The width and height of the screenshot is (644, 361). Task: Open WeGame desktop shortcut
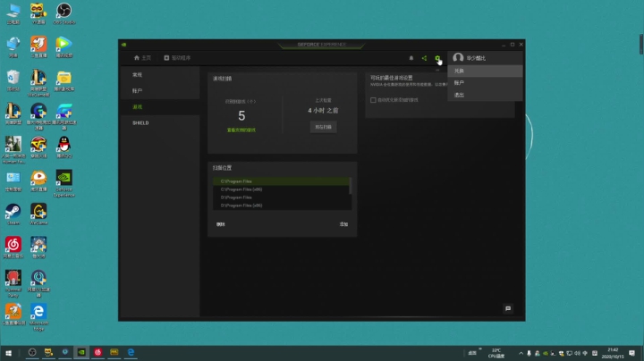click(x=38, y=214)
